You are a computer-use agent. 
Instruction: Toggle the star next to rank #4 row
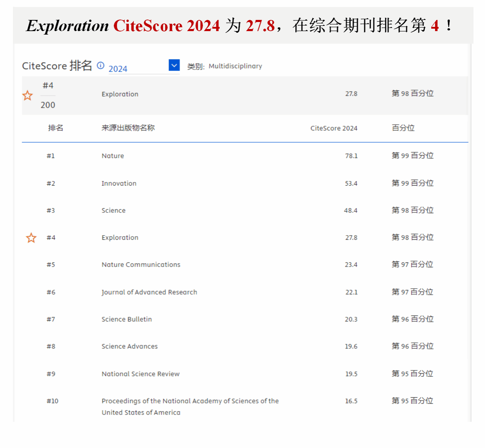pyautogui.click(x=31, y=238)
